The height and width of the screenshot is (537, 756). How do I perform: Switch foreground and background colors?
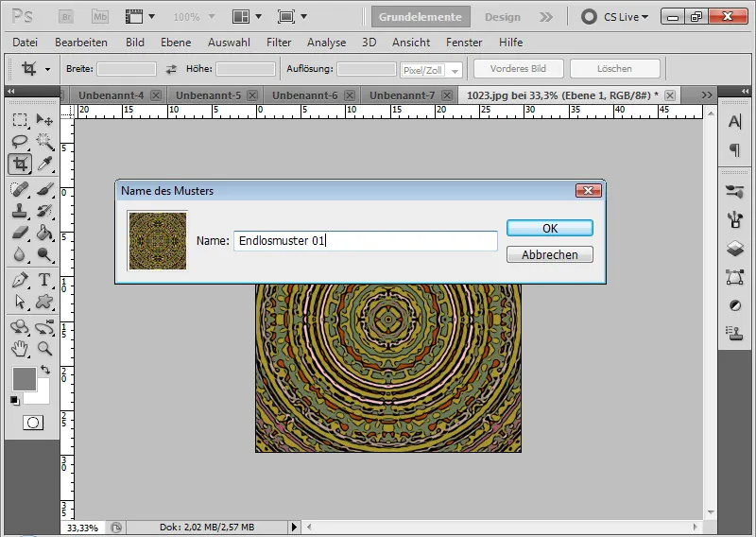tap(45, 370)
